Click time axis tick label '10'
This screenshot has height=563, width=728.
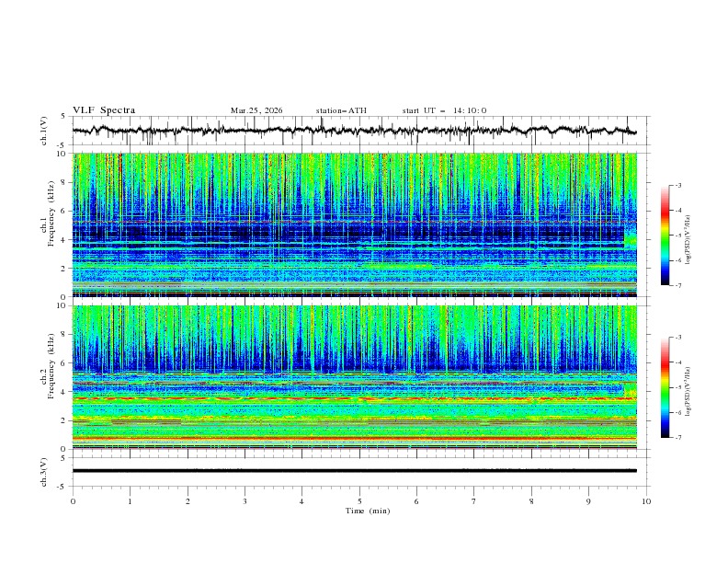[x=646, y=501]
